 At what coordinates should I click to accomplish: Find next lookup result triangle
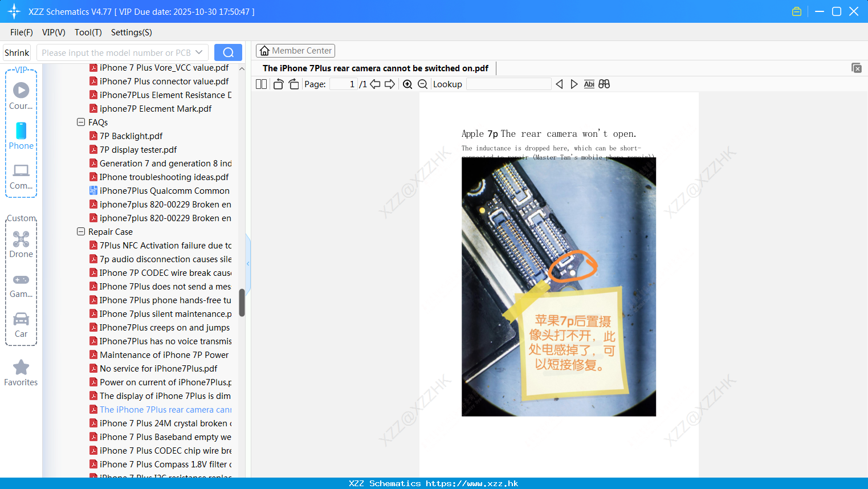click(574, 84)
